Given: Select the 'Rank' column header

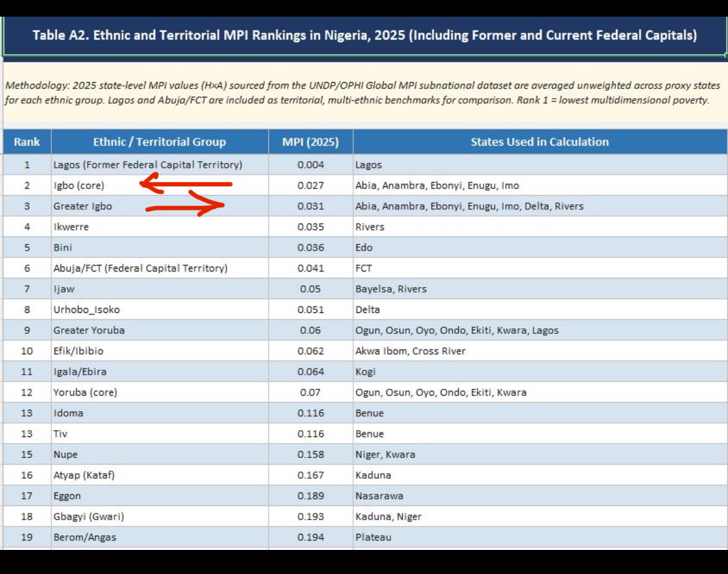Looking at the screenshot, I should coord(27,142).
